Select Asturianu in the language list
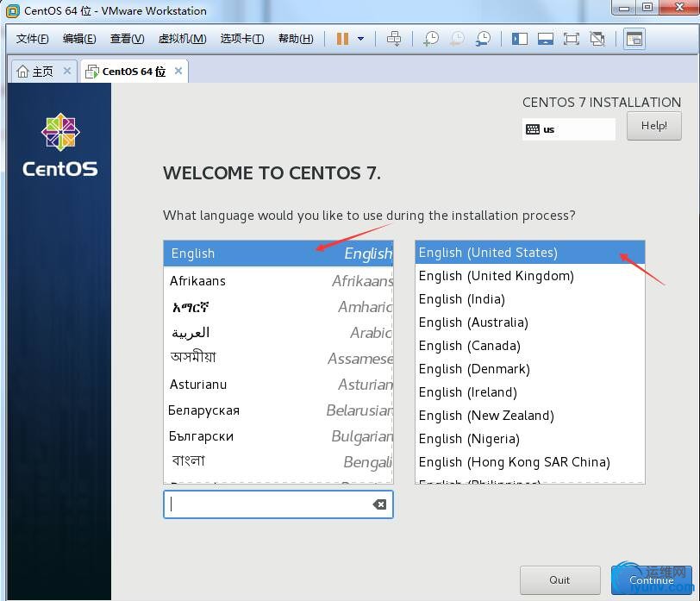 278,385
